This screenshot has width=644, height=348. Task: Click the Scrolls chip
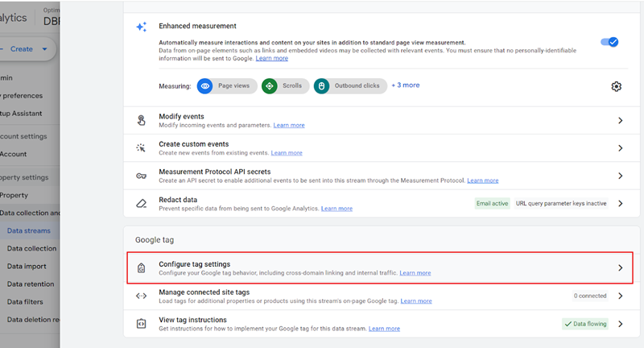coord(286,86)
